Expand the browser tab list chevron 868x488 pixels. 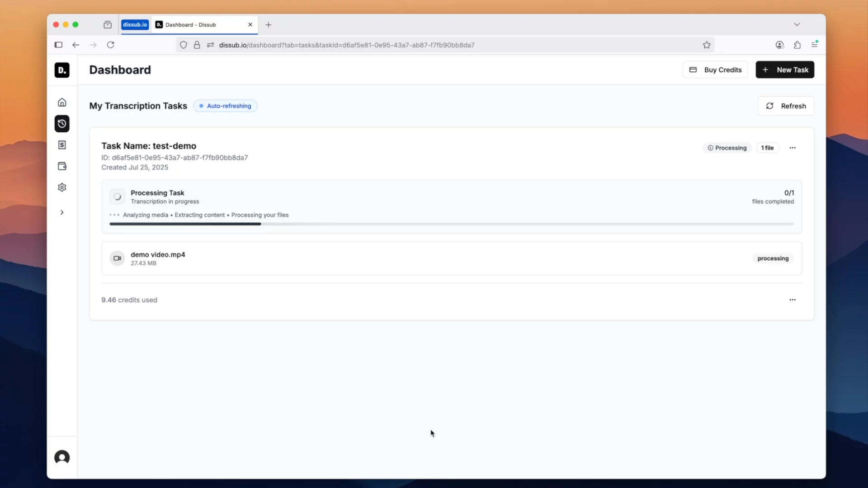[x=797, y=24]
